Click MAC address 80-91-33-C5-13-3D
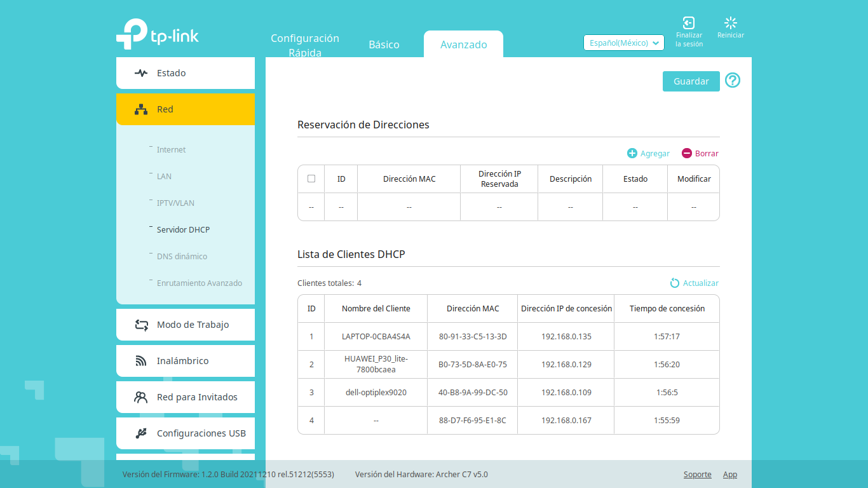Screen dimensions: 868x488 473,336
